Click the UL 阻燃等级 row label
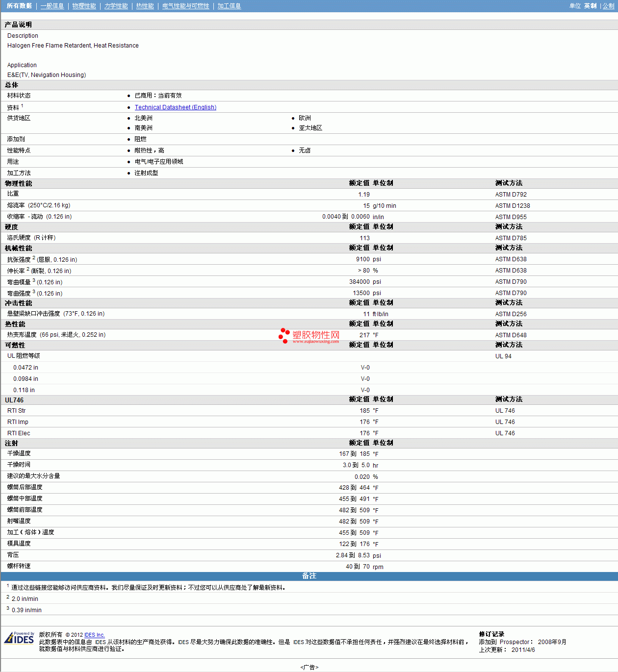Viewport: 618px width, 672px height. point(24,356)
